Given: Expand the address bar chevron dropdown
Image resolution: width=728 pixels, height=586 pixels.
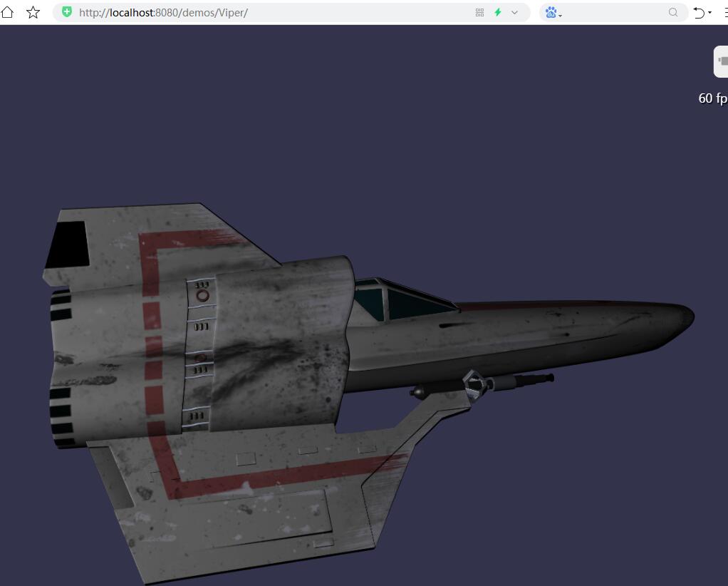Looking at the screenshot, I should point(514,13).
